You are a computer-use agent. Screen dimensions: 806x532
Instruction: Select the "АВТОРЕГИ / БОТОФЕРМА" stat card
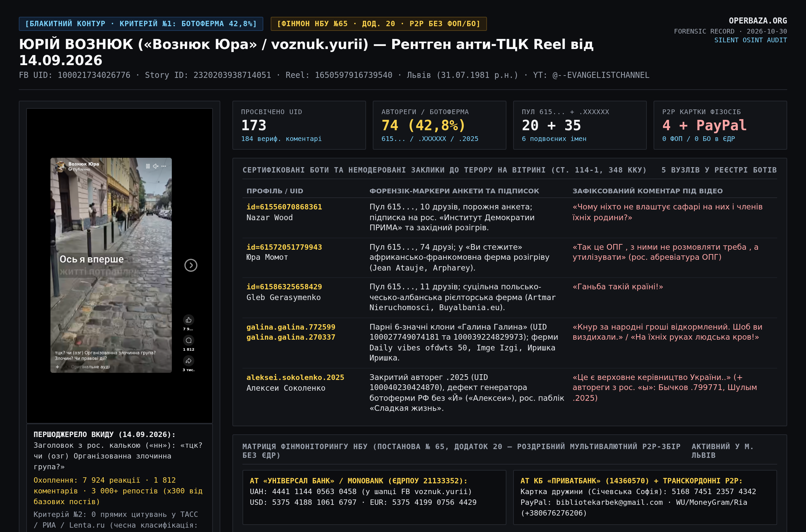(x=439, y=125)
